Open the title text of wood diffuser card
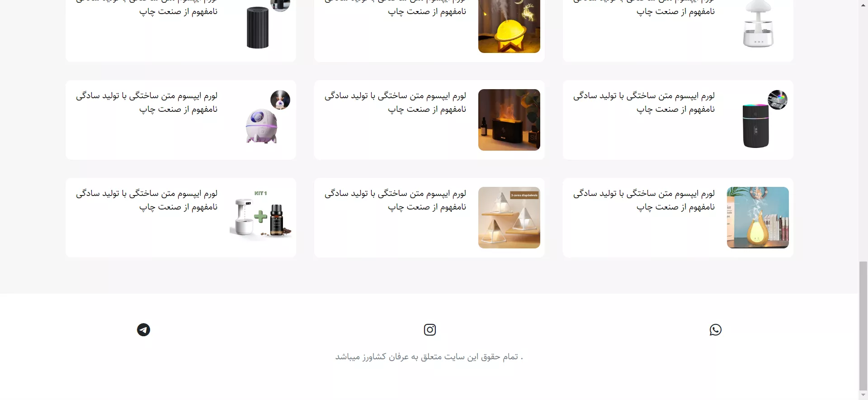The width and height of the screenshot is (868, 400). click(x=644, y=200)
